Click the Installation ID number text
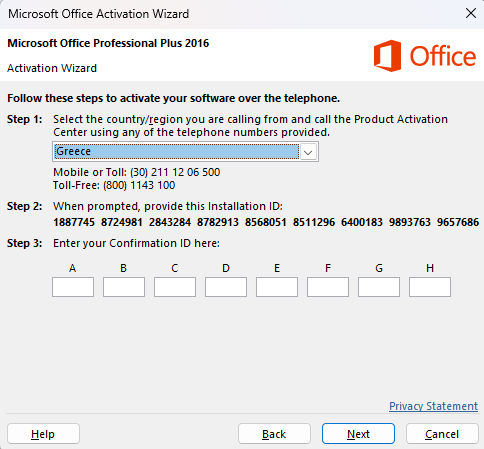This screenshot has height=449, width=484. click(266, 222)
